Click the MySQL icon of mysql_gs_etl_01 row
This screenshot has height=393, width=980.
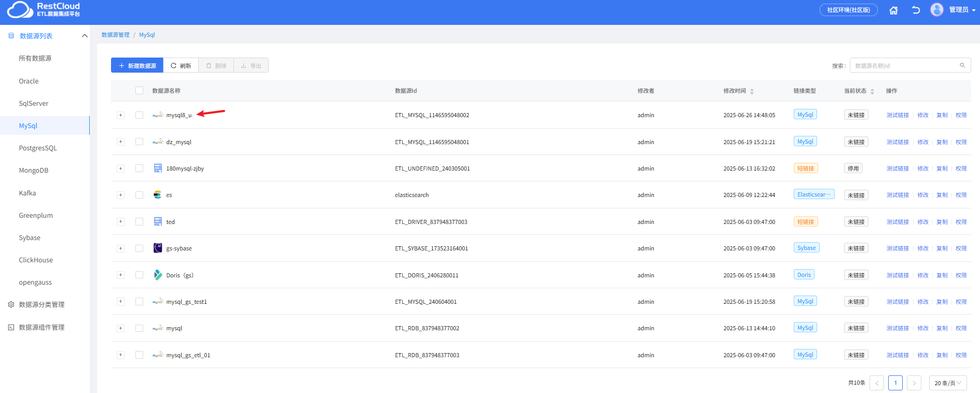point(158,355)
